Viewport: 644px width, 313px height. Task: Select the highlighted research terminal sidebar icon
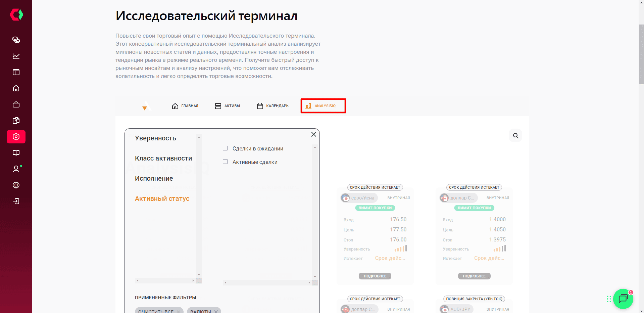pos(16,137)
